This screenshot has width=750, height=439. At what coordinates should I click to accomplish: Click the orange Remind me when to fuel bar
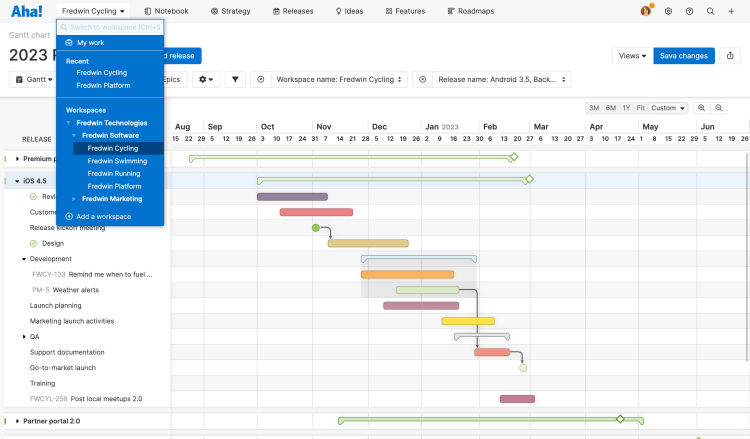[407, 274]
